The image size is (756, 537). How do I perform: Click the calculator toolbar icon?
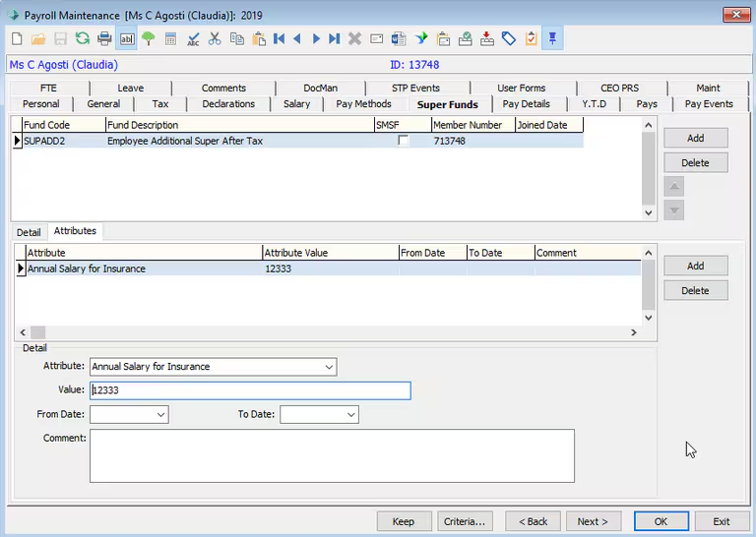(171, 38)
